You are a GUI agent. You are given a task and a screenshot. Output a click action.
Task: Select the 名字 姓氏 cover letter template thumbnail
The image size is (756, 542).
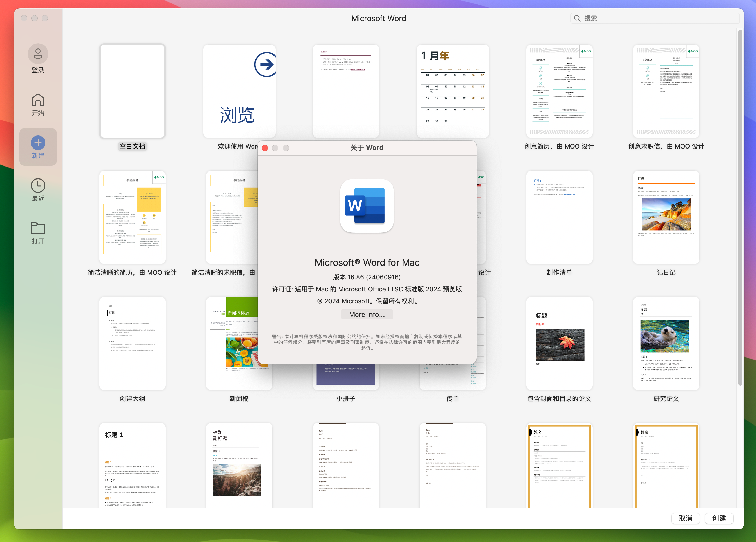pos(453,465)
